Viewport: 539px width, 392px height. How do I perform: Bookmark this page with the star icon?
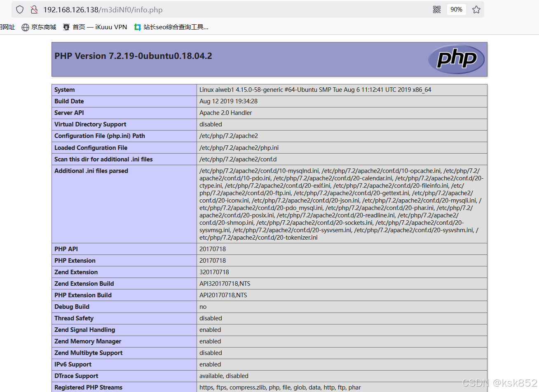(476, 9)
